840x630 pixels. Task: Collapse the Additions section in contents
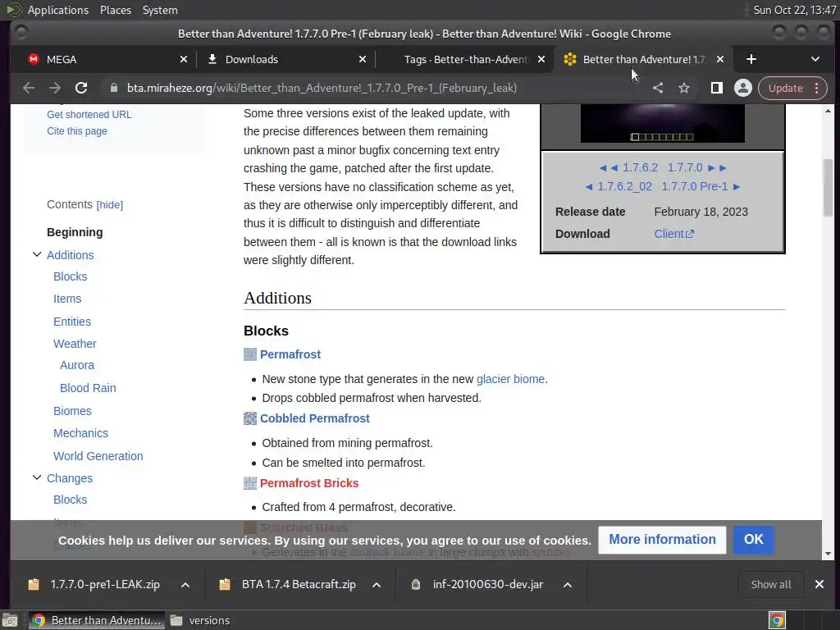tap(37, 254)
